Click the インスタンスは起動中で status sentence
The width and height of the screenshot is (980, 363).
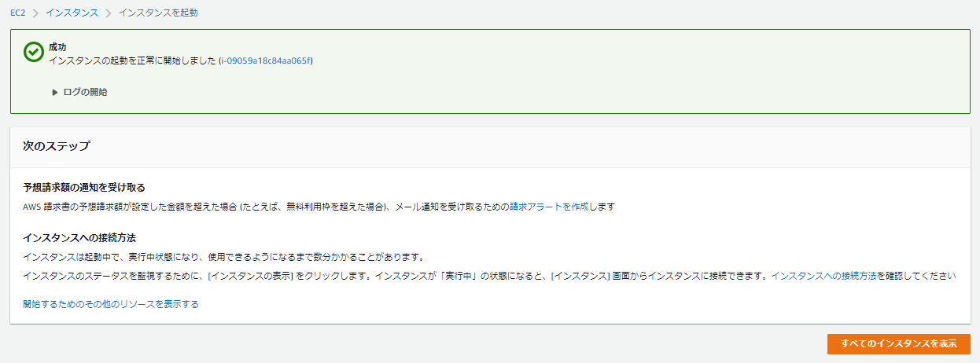pos(224,257)
